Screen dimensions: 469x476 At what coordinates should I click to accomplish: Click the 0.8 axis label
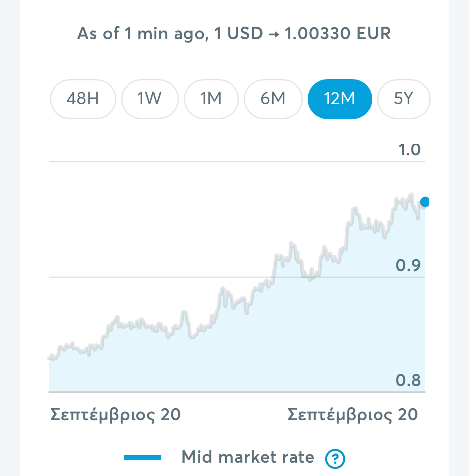(x=408, y=380)
